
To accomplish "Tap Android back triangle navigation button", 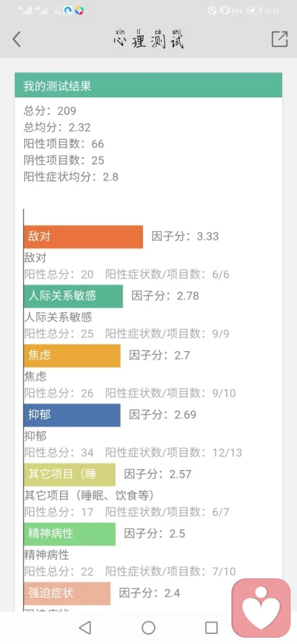I will 85,627.
